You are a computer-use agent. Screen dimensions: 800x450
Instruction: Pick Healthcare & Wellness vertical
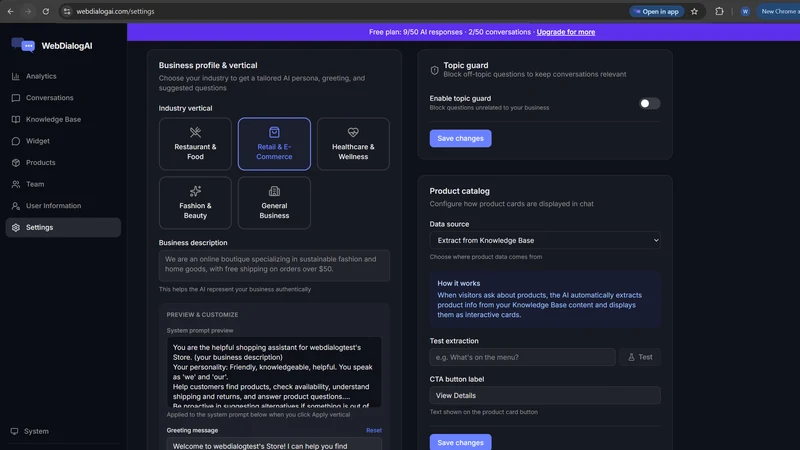(x=353, y=144)
